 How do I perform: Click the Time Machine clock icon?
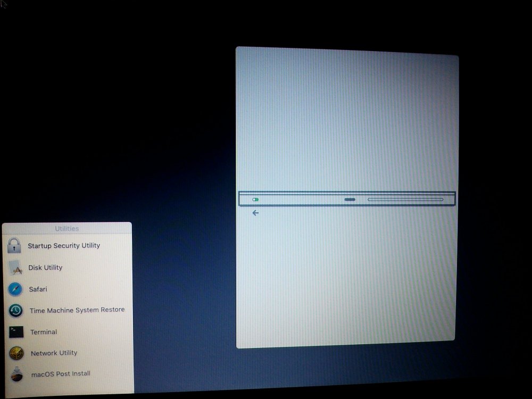pyautogui.click(x=15, y=311)
